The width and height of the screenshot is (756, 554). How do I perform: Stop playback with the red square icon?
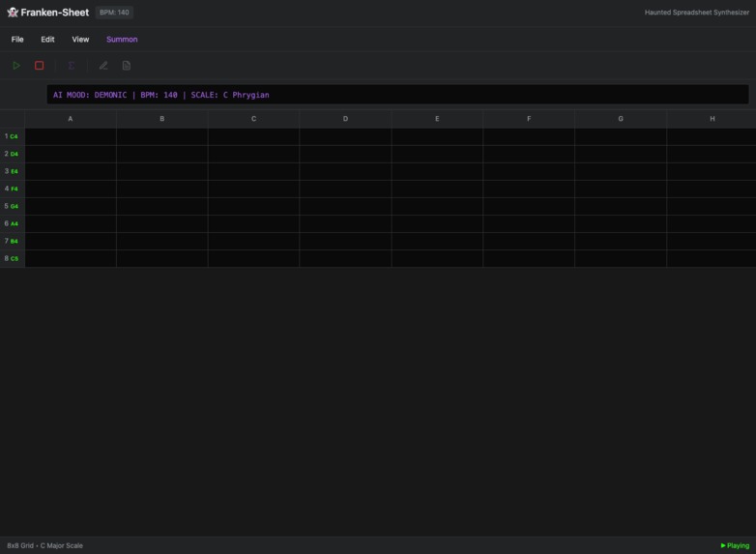[40, 66]
